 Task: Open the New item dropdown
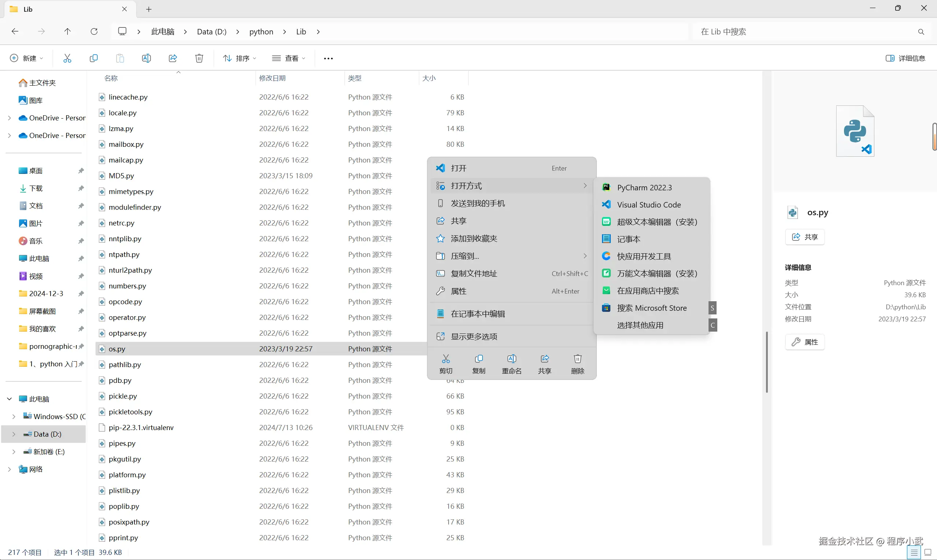click(26, 58)
